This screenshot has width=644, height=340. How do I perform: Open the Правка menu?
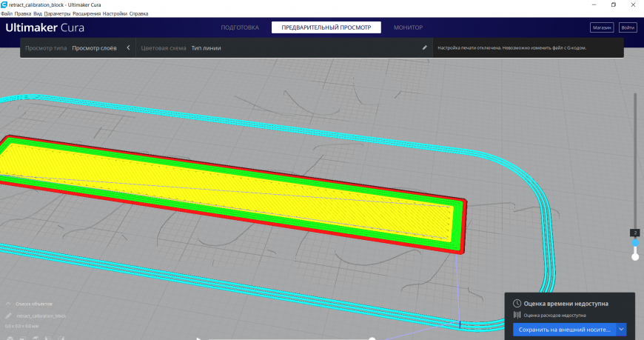pyautogui.click(x=23, y=13)
